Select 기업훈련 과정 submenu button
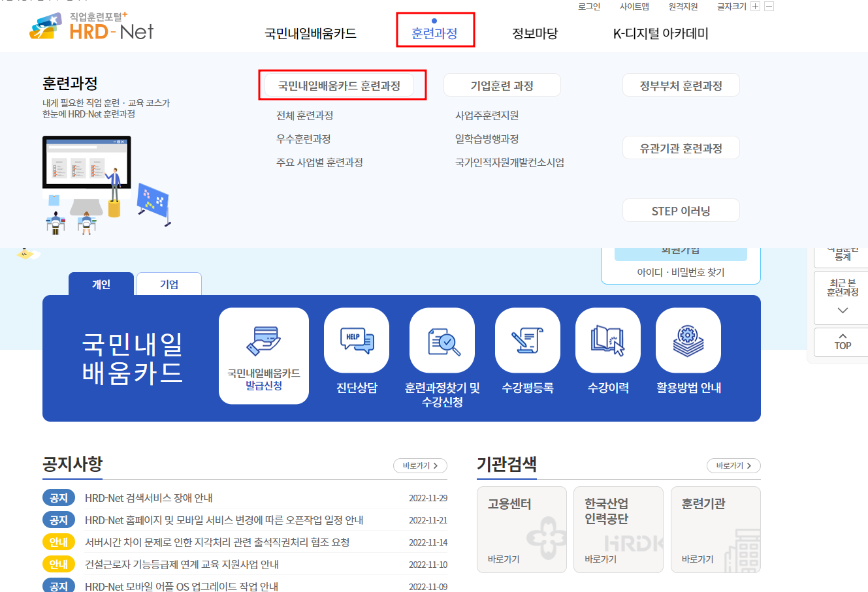Image resolution: width=868 pixels, height=592 pixels. point(502,86)
